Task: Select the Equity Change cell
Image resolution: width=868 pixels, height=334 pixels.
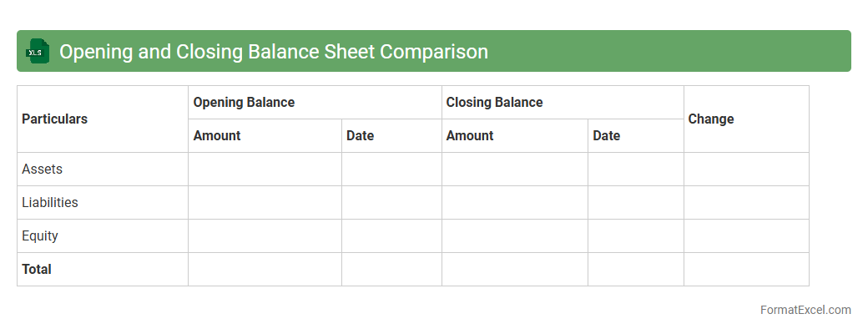Action: point(746,236)
